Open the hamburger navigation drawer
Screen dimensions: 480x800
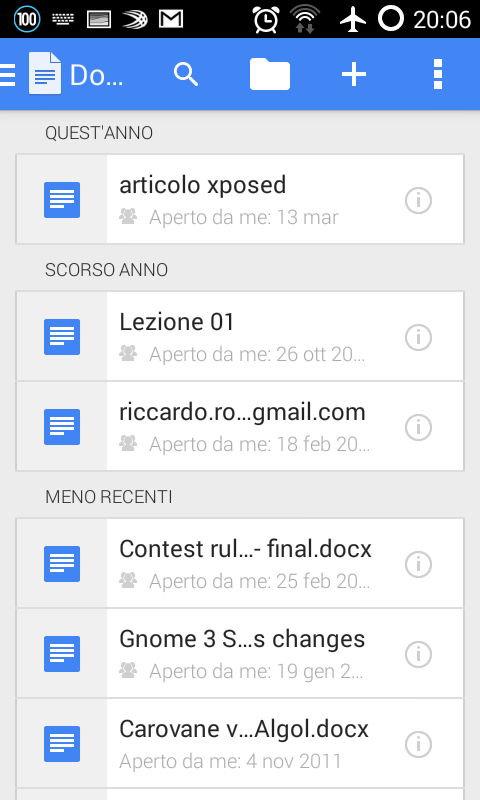(x=8, y=75)
